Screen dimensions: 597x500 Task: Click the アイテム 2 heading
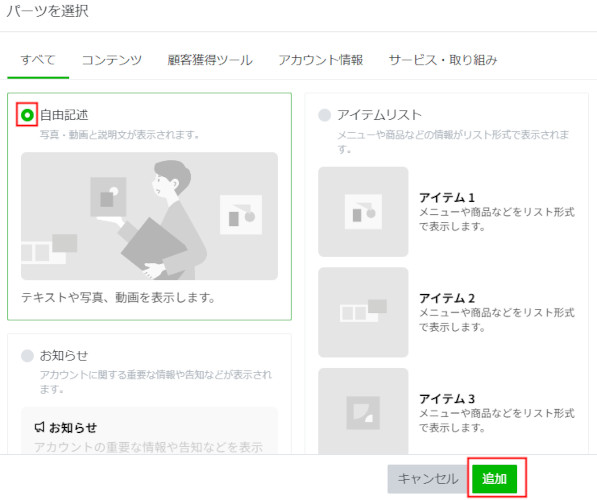[x=447, y=298]
